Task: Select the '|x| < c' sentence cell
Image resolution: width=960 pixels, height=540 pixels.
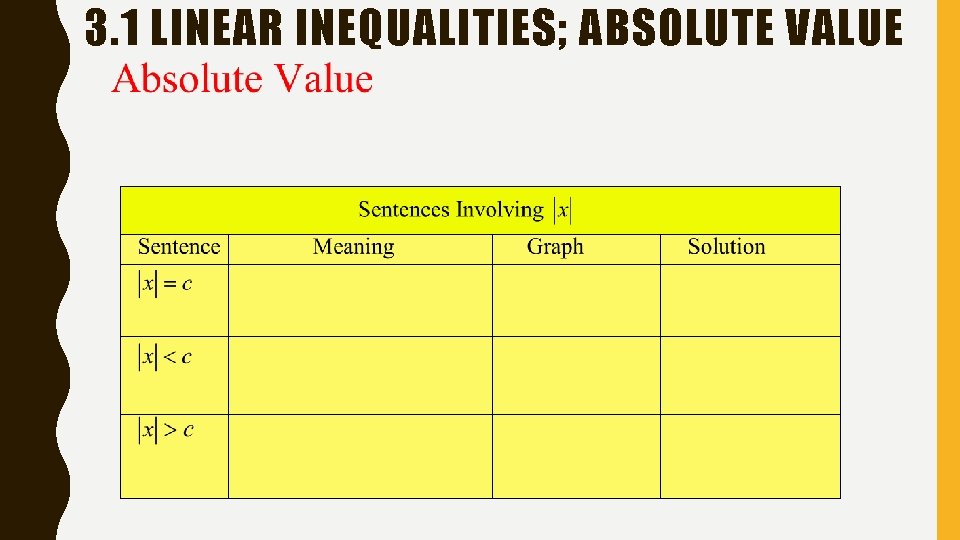Action: point(174,375)
